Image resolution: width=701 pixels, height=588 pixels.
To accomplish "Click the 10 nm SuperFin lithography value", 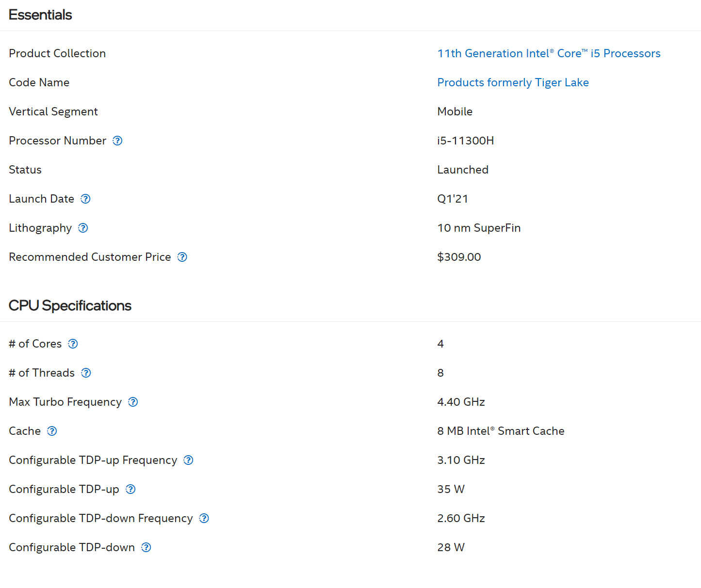I will (x=479, y=228).
